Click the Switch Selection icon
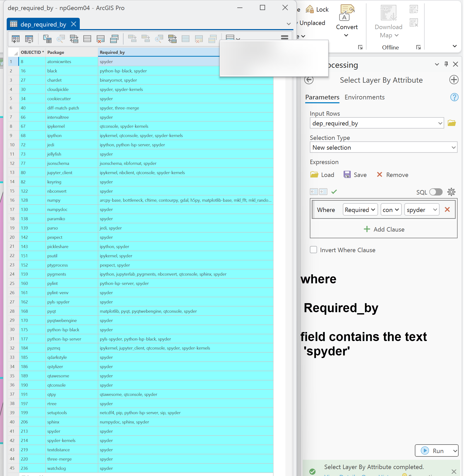This screenshot has width=464, height=476. [74, 39]
